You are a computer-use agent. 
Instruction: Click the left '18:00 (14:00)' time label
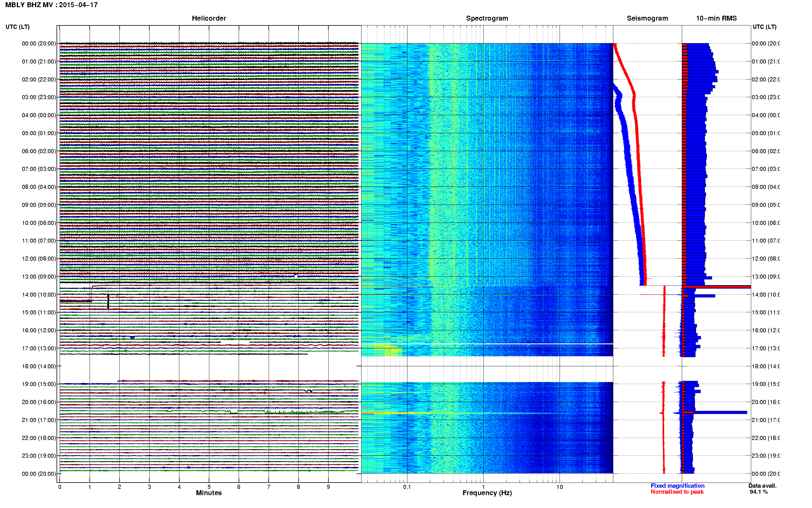click(x=39, y=366)
